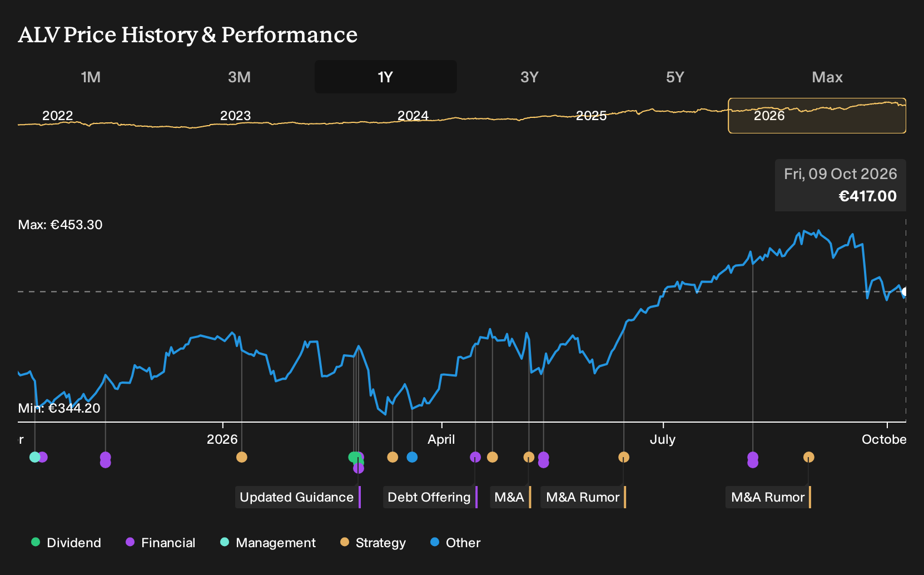Jump to 2025 in overview chart
Screen dimensions: 924x575
pyautogui.click(x=591, y=116)
